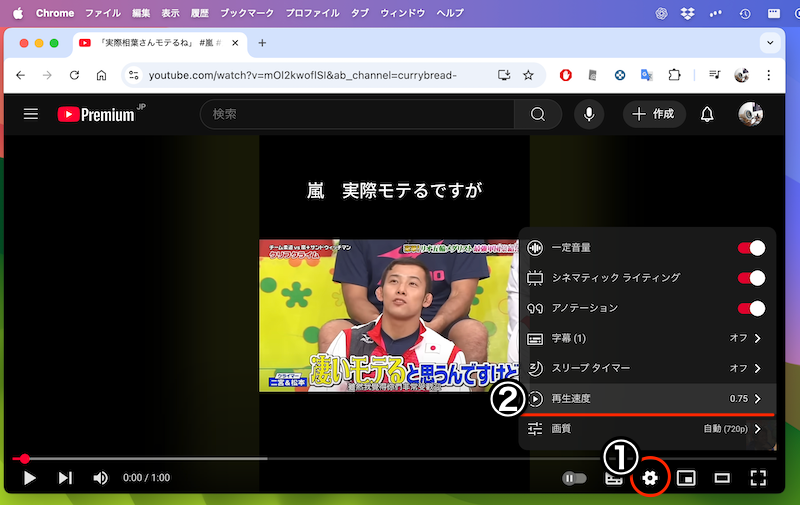
Task: Open the 履歴 menu
Action: pos(199,13)
